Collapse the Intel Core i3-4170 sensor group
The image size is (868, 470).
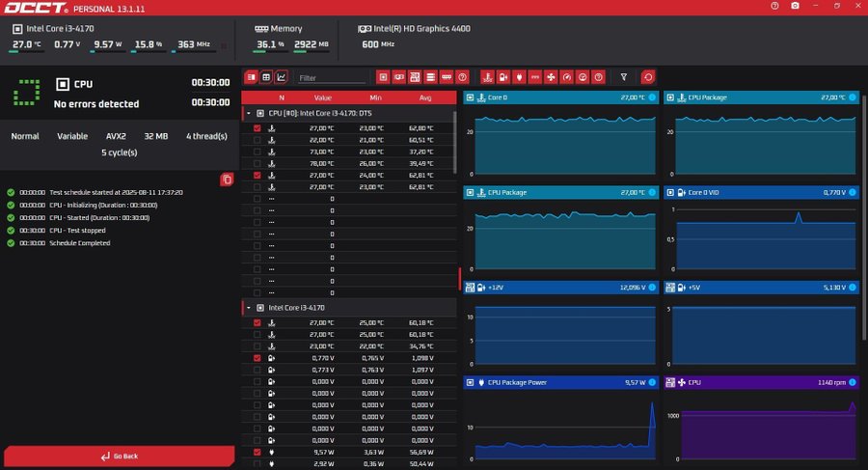pos(248,308)
